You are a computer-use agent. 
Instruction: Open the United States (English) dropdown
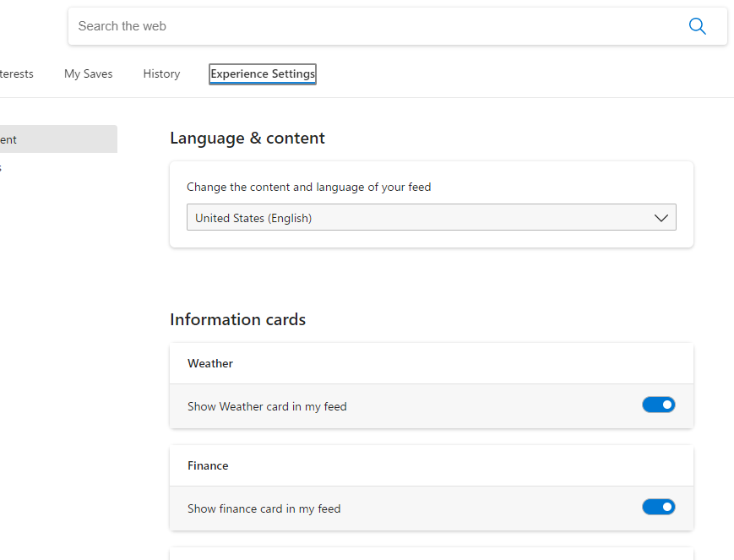click(431, 217)
